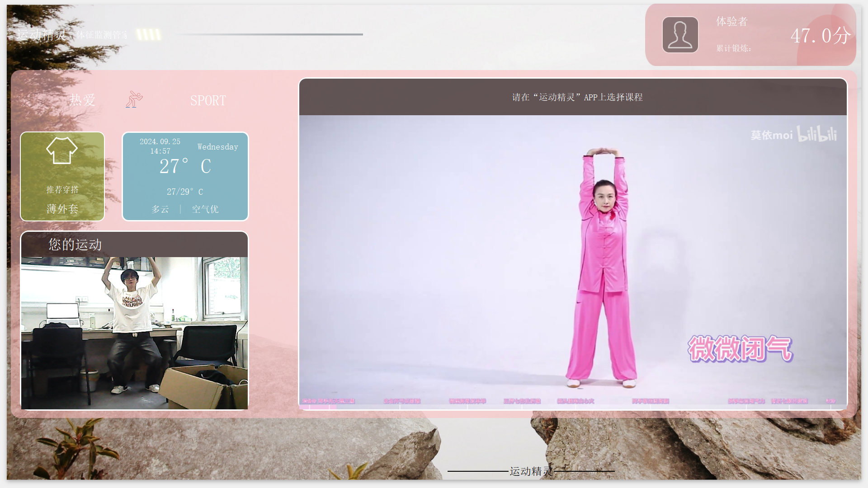Click the SPORT heading text
The image size is (868, 488).
pyautogui.click(x=208, y=100)
